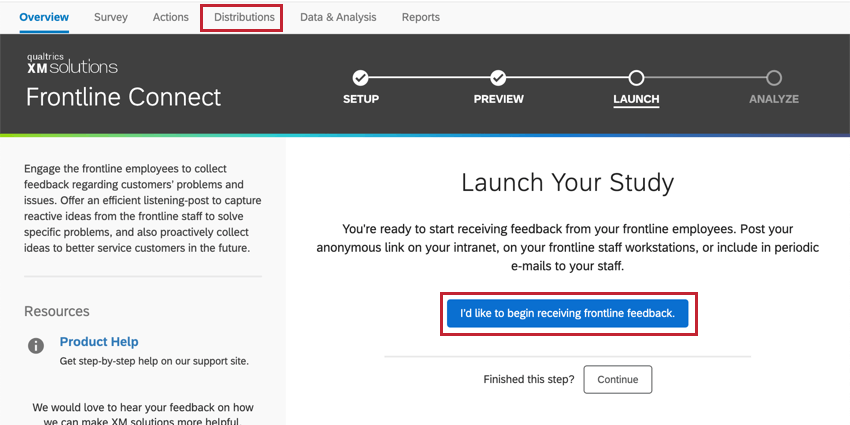Open the Actions tab
The image size is (850, 425).
(171, 17)
